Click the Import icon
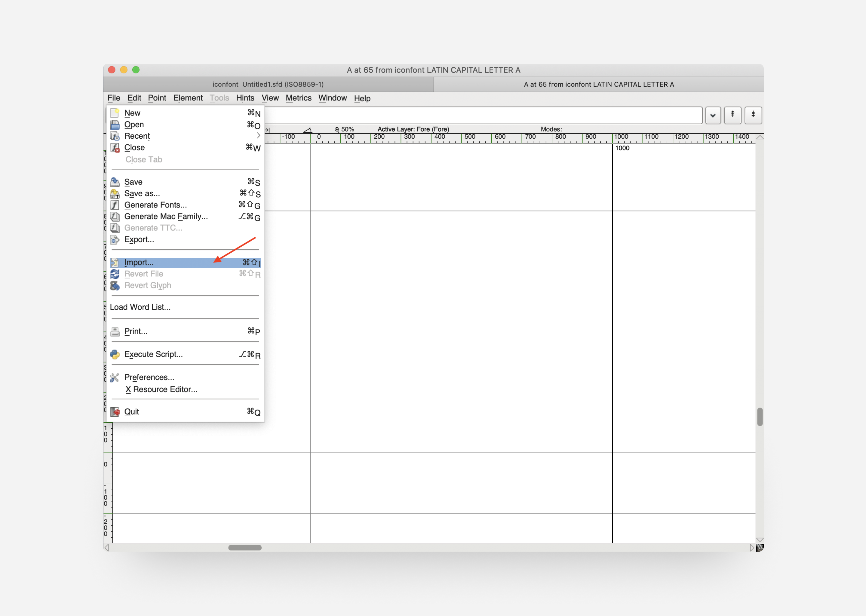This screenshot has width=866, height=616. (115, 263)
